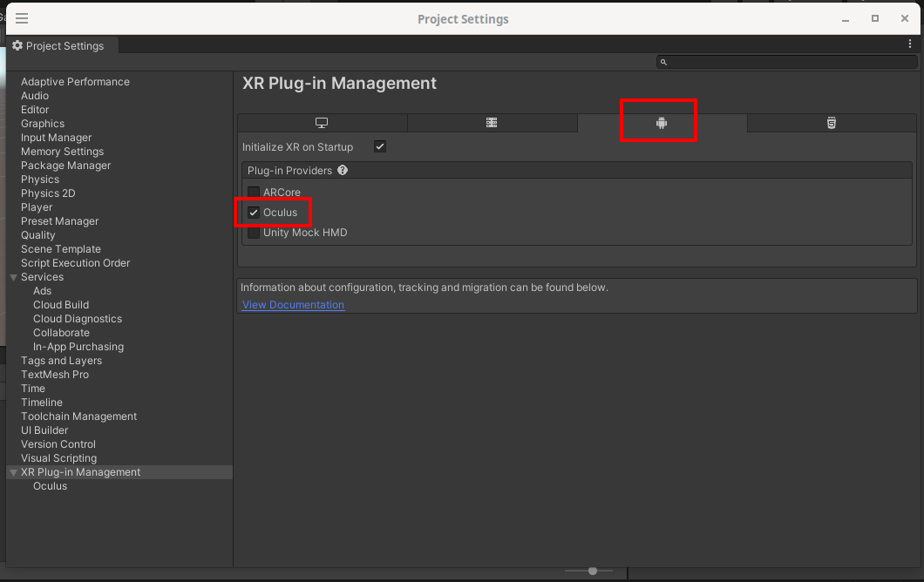This screenshot has width=924, height=582.
Task: Open the three-dot window options menu
Action: [910, 44]
